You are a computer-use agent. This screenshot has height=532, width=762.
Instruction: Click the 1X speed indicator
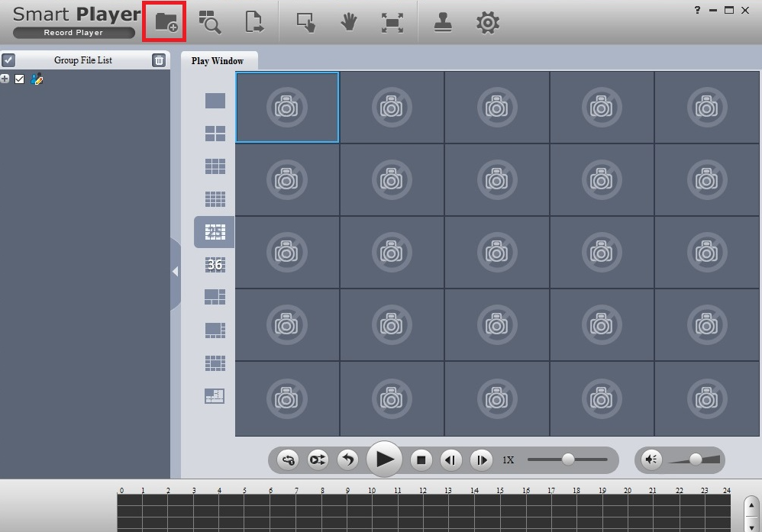(x=509, y=459)
